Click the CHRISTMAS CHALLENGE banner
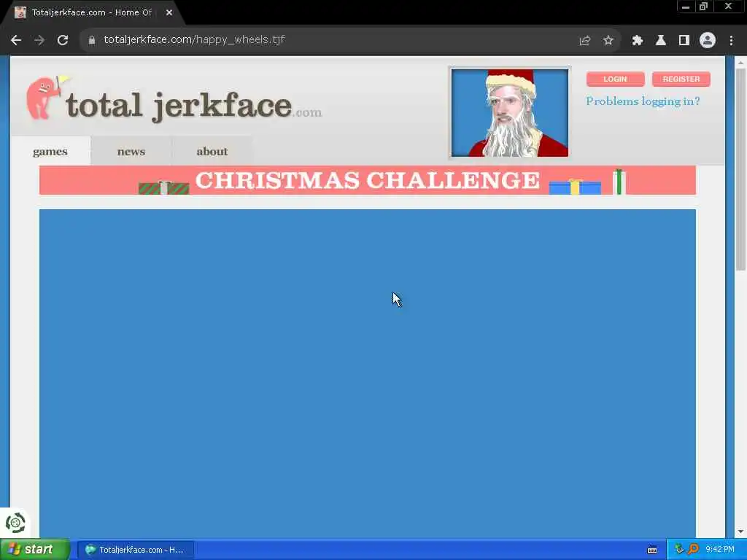 (x=368, y=181)
